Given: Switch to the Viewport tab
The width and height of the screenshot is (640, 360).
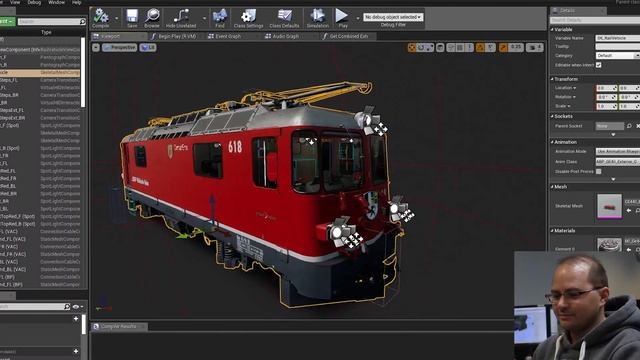Looking at the screenshot, I should click(119, 36).
